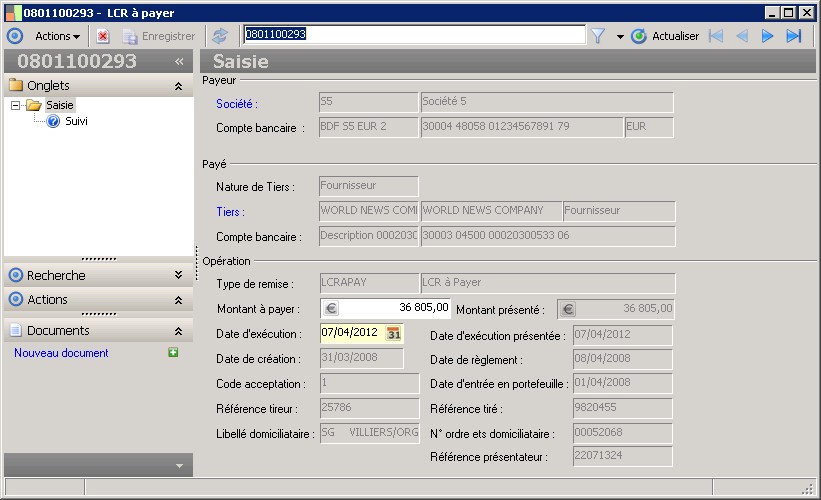Click the Société link label

(x=237, y=104)
